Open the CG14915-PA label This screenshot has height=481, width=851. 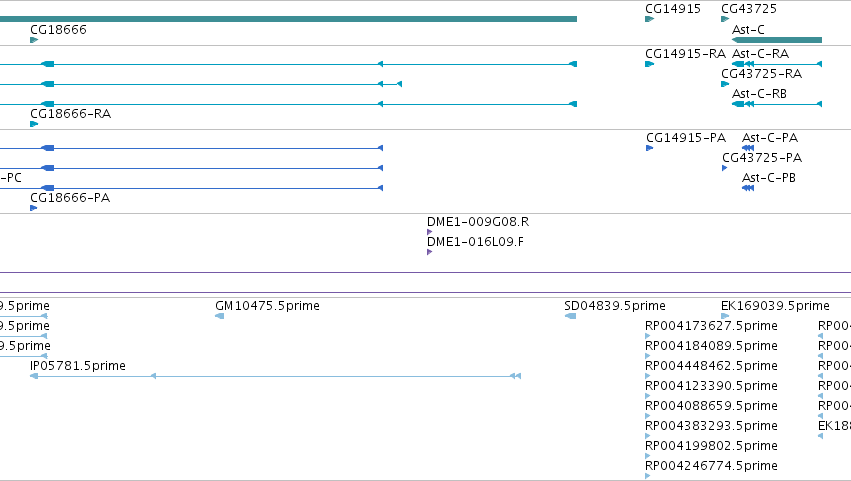coord(686,137)
